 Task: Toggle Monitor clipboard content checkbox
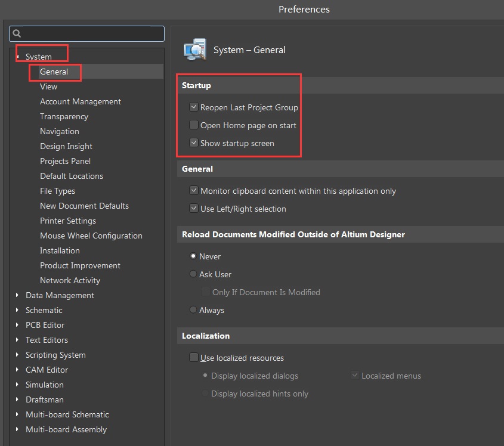click(x=194, y=191)
